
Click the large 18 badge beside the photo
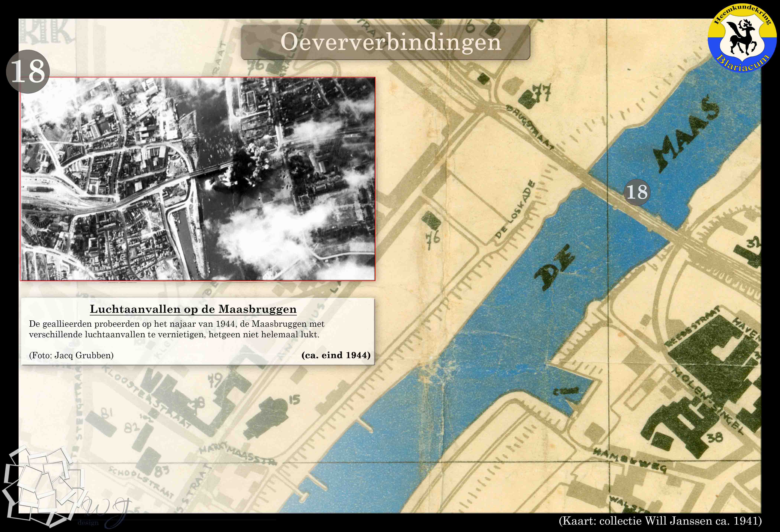pyautogui.click(x=28, y=71)
